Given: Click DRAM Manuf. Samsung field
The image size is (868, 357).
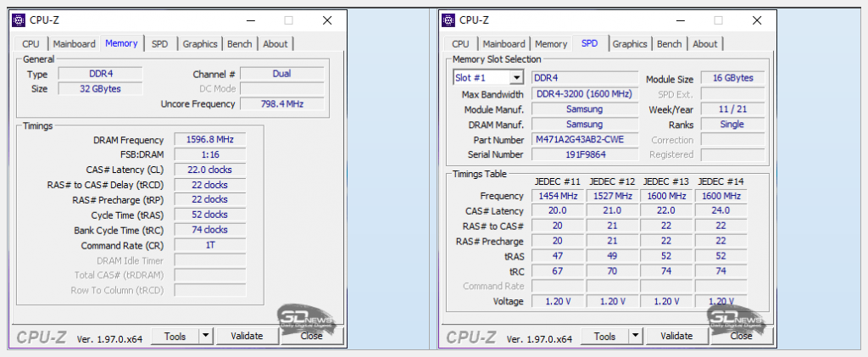Looking at the screenshot, I should [x=585, y=124].
